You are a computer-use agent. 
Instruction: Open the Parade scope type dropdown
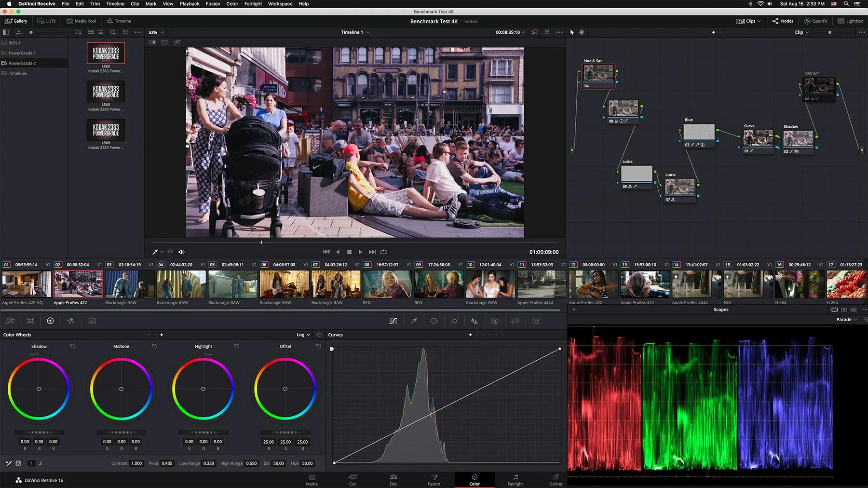point(847,320)
